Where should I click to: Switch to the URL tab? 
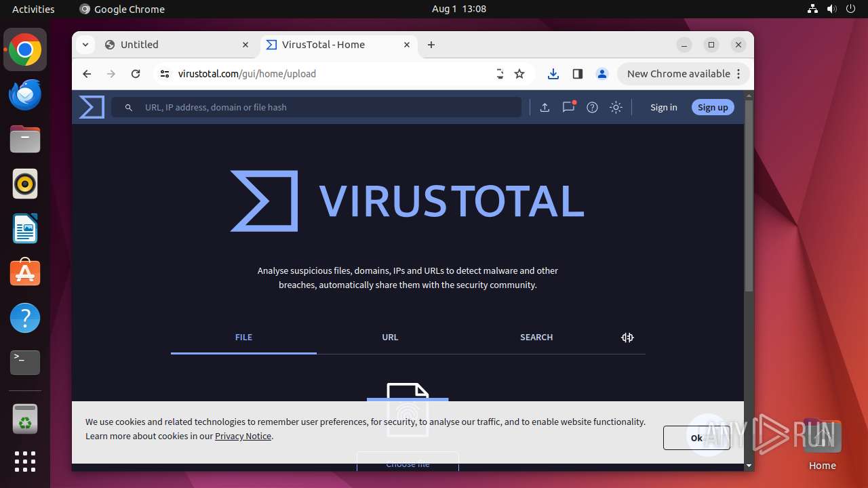click(x=390, y=337)
